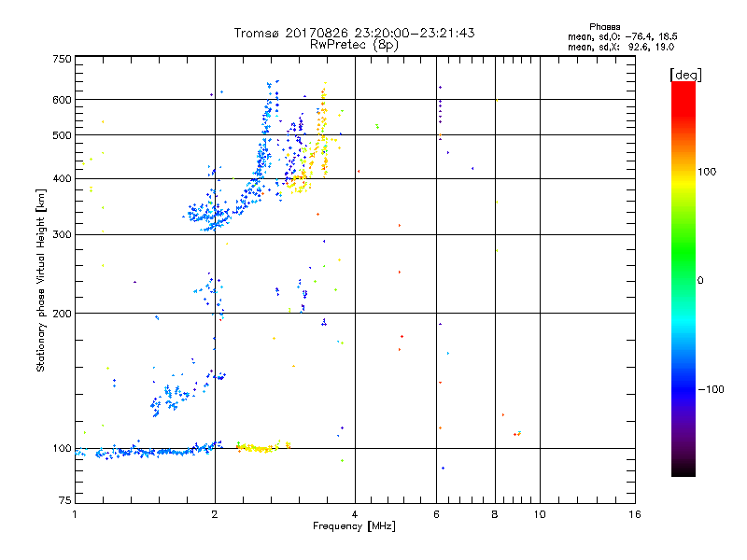Click the Frequency [MHz] axis label
The width and height of the screenshot is (747, 560).
(x=354, y=527)
